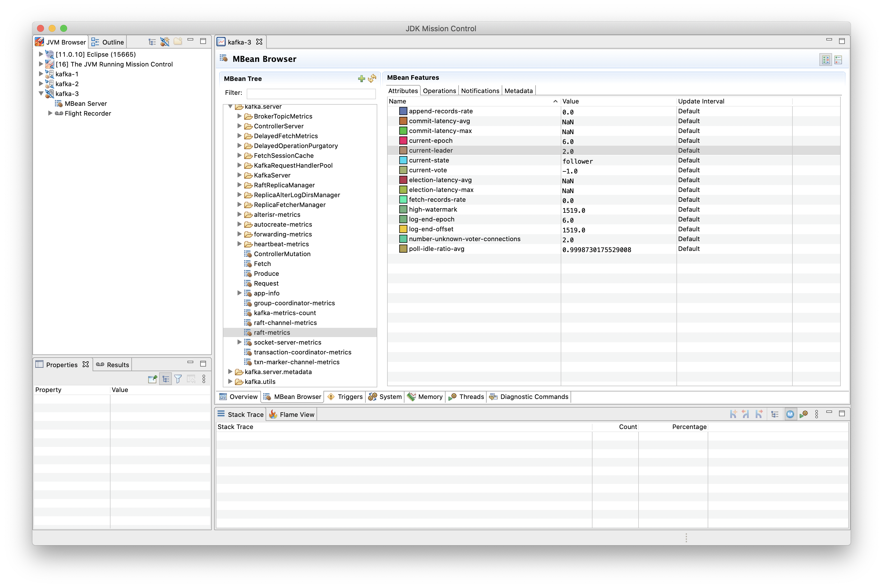883x588 pixels.
Task: Expand the BrokerTopicMetrics folder
Action: point(239,116)
